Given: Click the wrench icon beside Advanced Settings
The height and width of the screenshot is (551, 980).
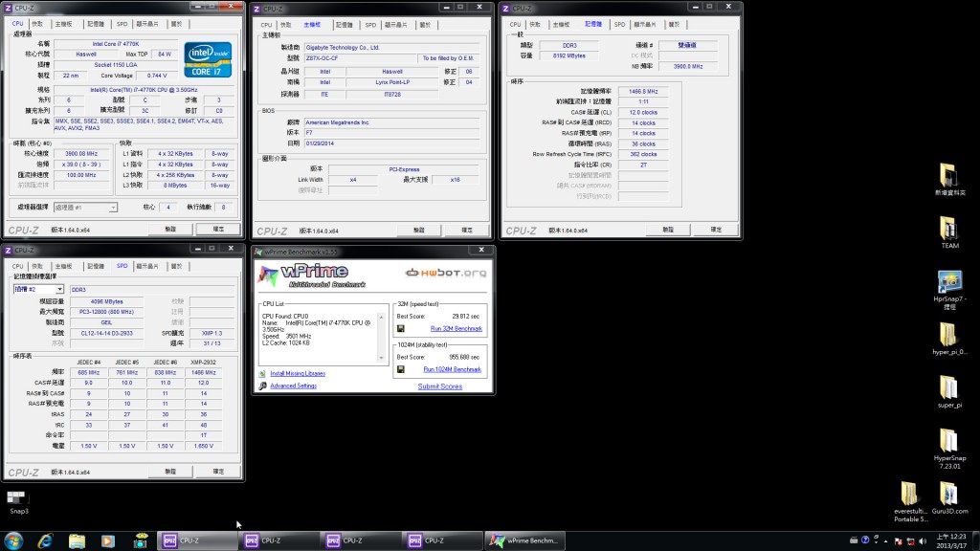Looking at the screenshot, I should pyautogui.click(x=262, y=386).
